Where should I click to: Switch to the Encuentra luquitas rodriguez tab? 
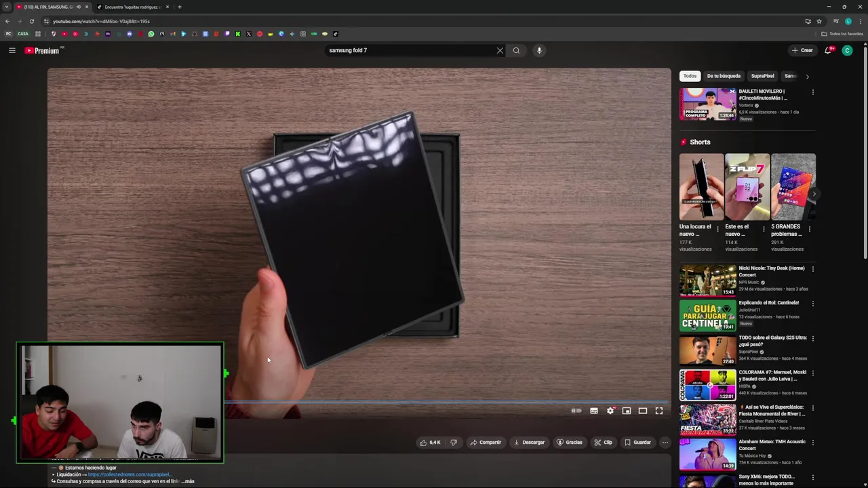(133, 7)
